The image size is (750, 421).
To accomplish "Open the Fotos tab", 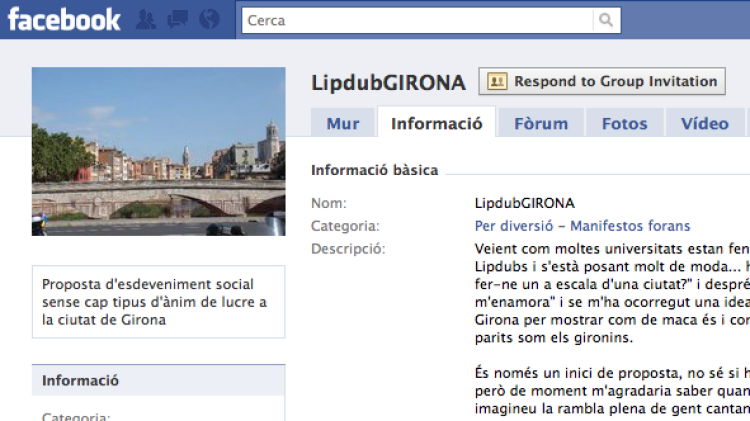I will (x=625, y=123).
